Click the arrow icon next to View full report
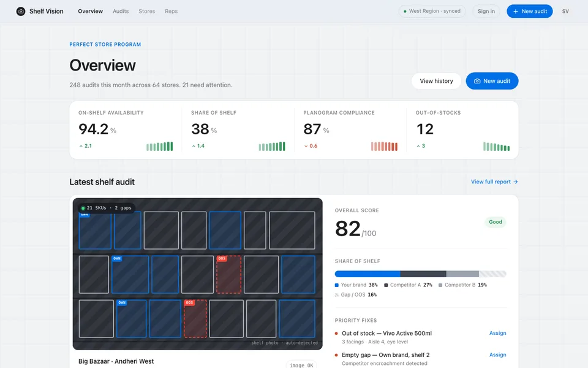 pos(516,182)
